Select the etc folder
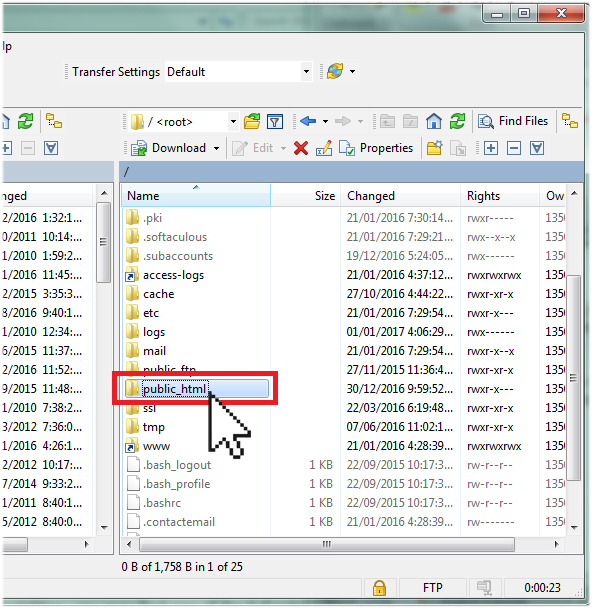The width and height of the screenshot is (592, 608). click(x=142, y=313)
